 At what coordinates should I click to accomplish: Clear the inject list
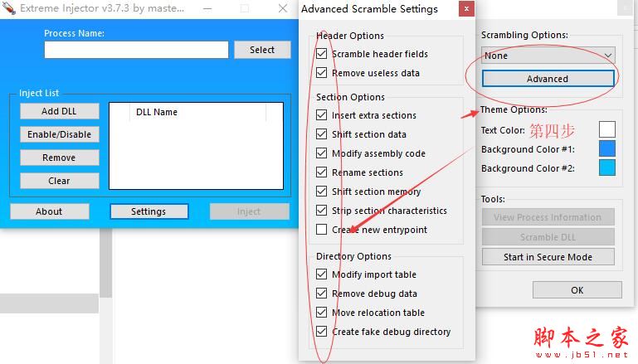(60, 181)
